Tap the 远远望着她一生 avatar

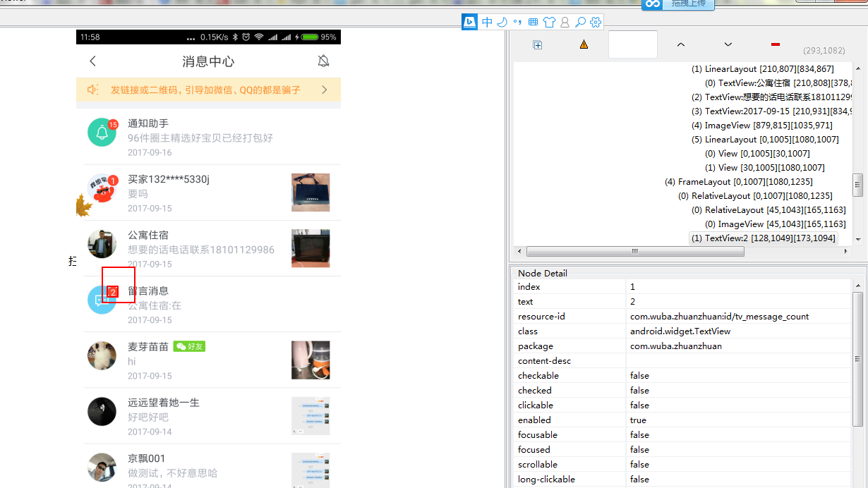(x=102, y=411)
